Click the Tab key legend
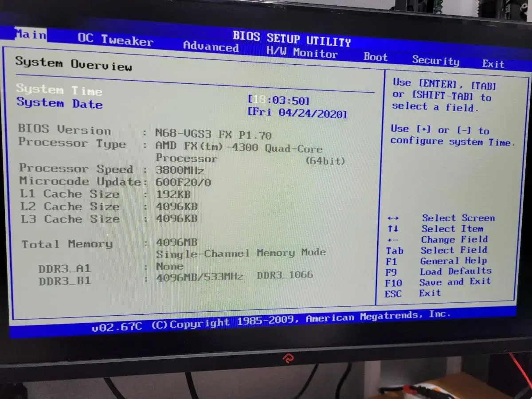 pos(395,251)
